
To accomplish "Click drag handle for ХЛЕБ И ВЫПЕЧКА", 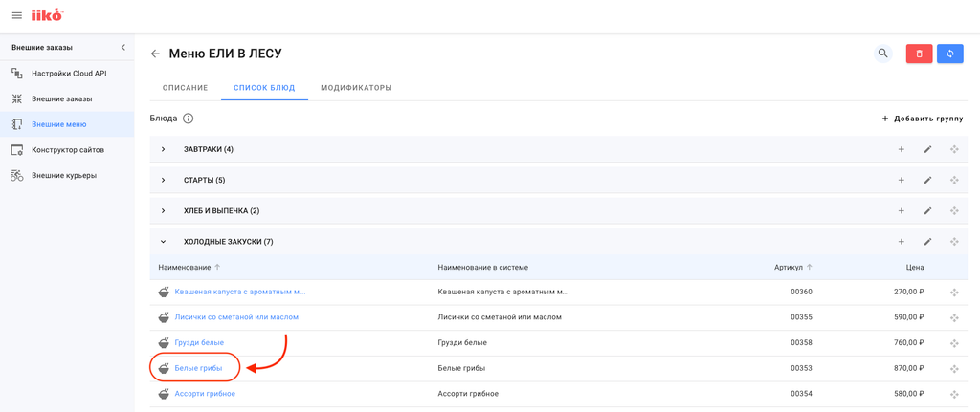I will click(954, 211).
